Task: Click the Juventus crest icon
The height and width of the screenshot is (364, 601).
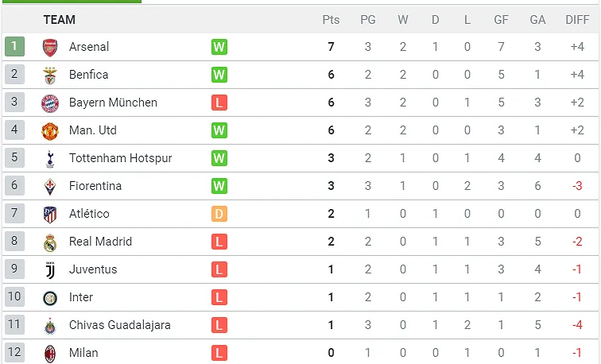Action: (50, 269)
